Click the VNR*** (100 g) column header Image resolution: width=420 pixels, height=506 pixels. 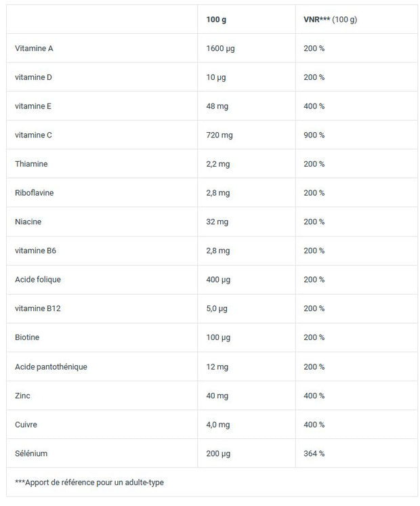[x=331, y=20]
